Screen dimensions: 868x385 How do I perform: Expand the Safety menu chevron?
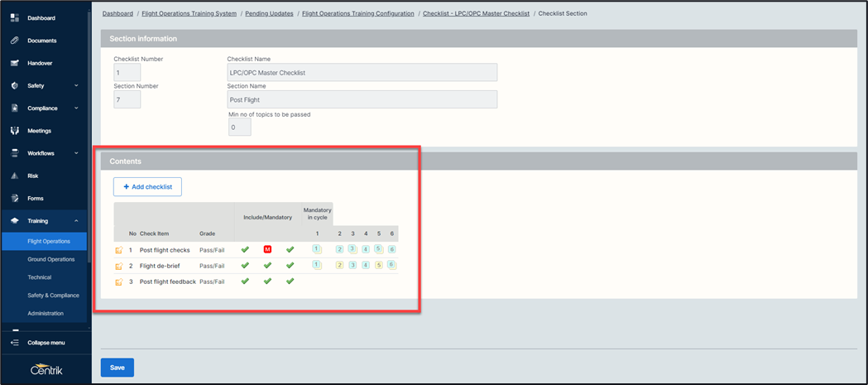(76, 86)
